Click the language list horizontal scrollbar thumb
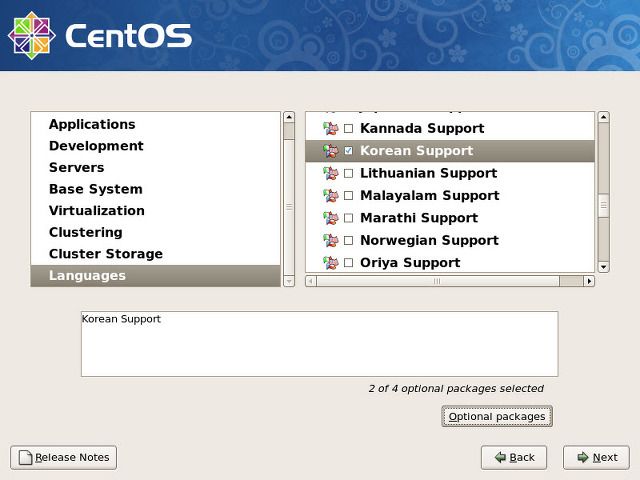The image size is (640, 480). (438, 281)
